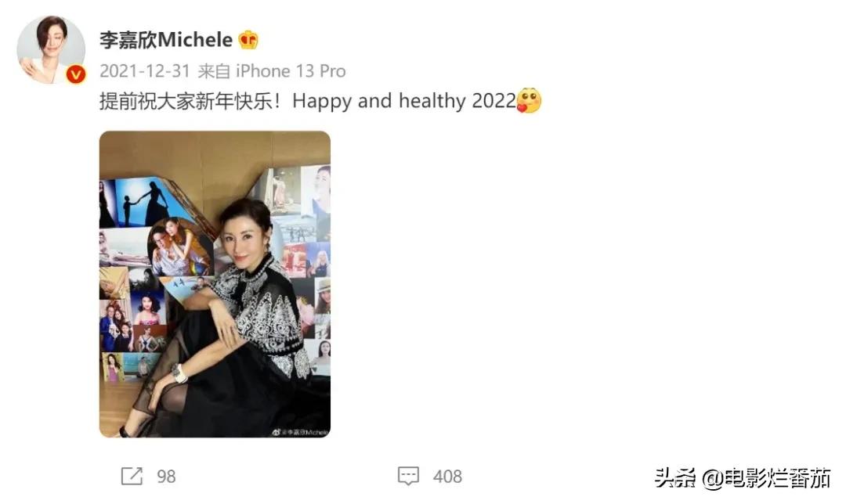
Task: Click the repost count 98
Action: tap(166, 477)
